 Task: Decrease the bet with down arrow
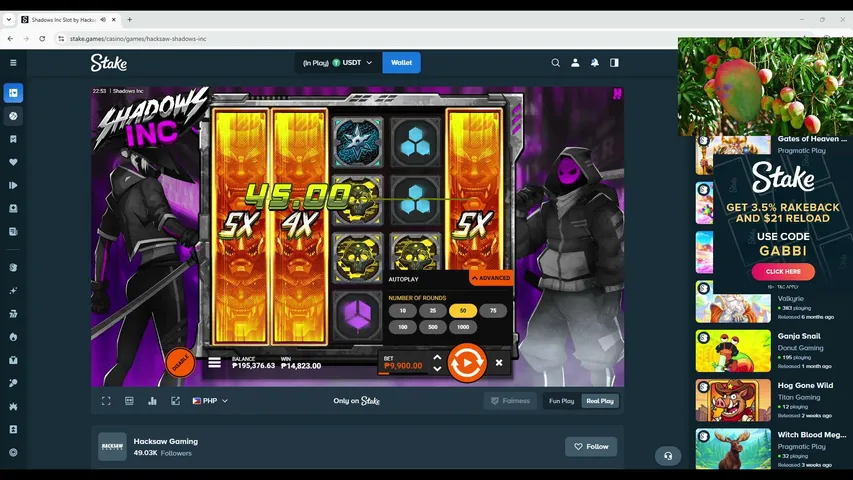pyautogui.click(x=437, y=368)
